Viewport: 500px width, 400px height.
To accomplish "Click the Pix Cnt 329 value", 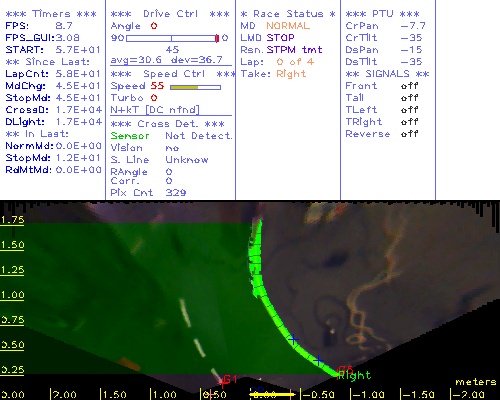I will click(x=176, y=193).
